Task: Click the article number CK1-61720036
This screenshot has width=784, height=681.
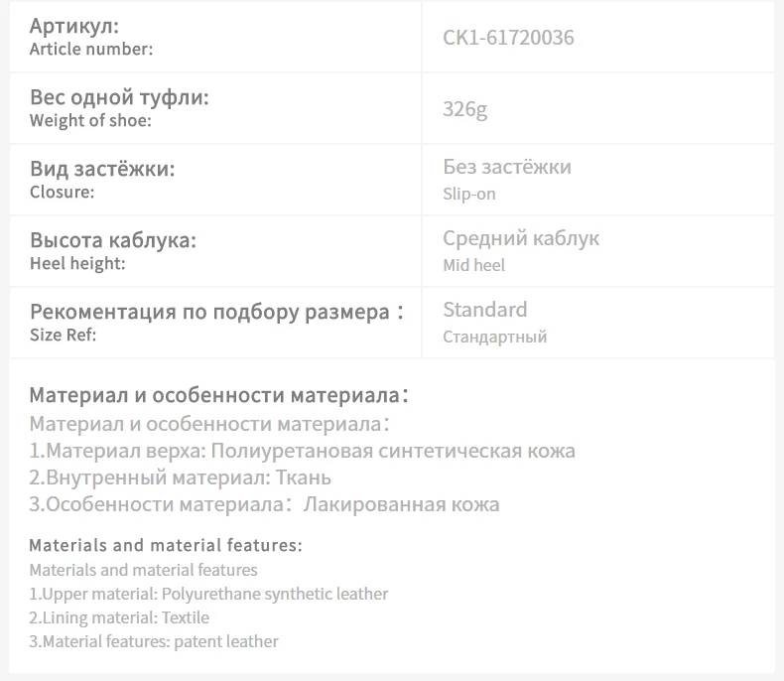Action: click(x=508, y=38)
